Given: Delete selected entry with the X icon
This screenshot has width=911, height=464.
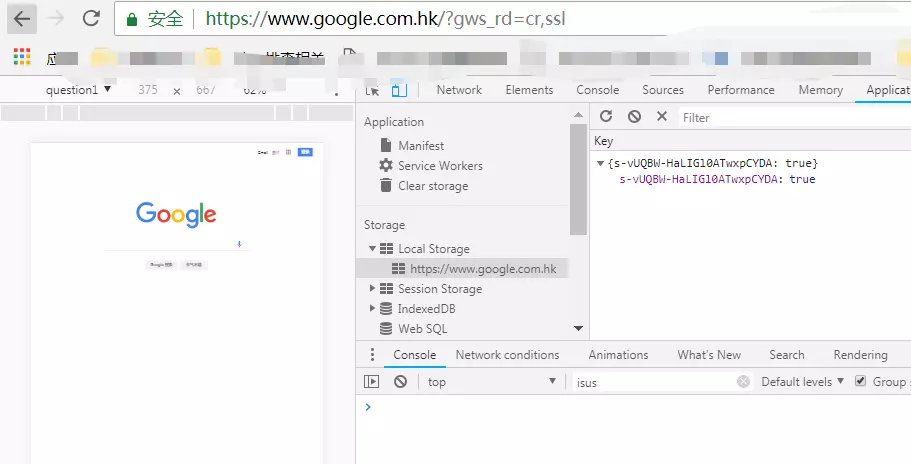Looking at the screenshot, I should (x=662, y=116).
